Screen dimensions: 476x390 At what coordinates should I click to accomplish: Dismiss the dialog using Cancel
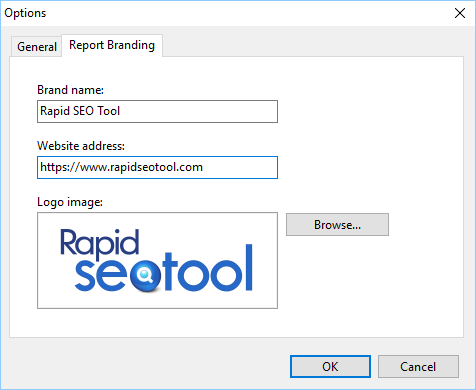[418, 367]
